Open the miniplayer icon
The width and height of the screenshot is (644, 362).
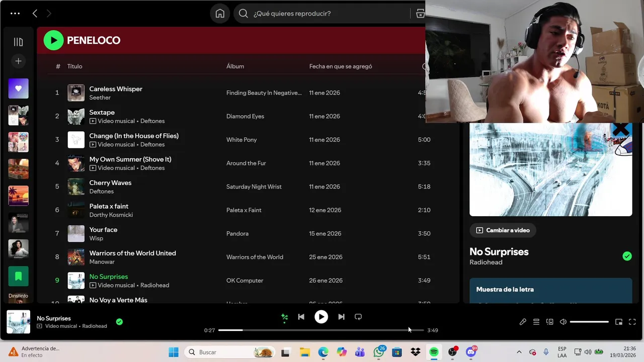619,322
